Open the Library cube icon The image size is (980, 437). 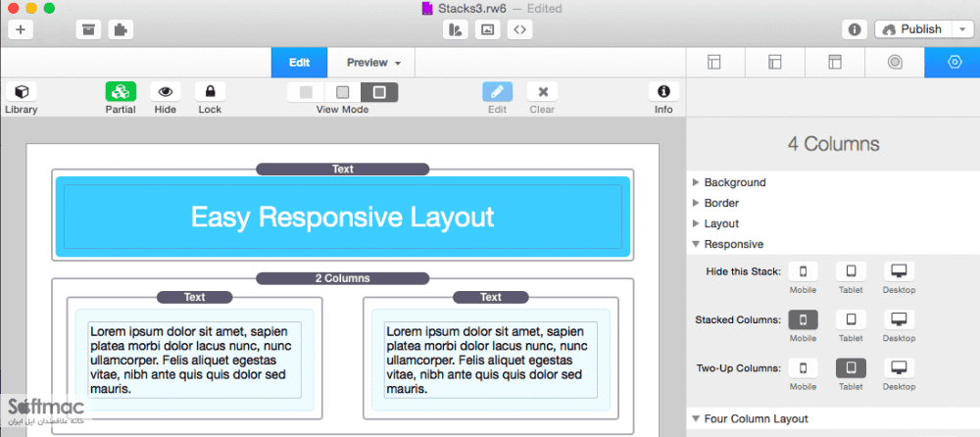pos(22,92)
